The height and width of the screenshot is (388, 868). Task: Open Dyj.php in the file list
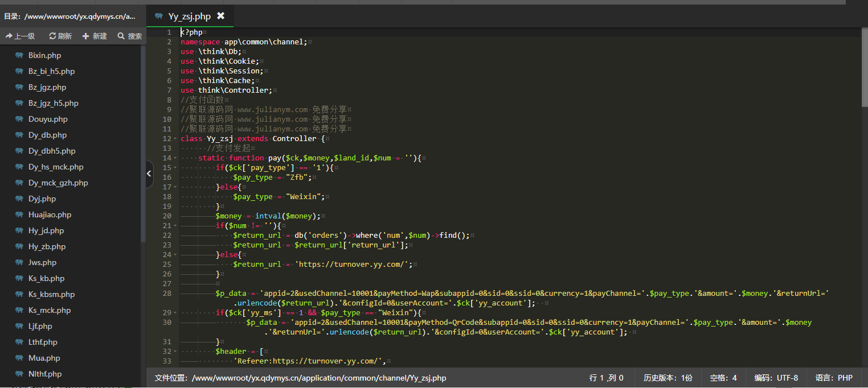(x=42, y=199)
